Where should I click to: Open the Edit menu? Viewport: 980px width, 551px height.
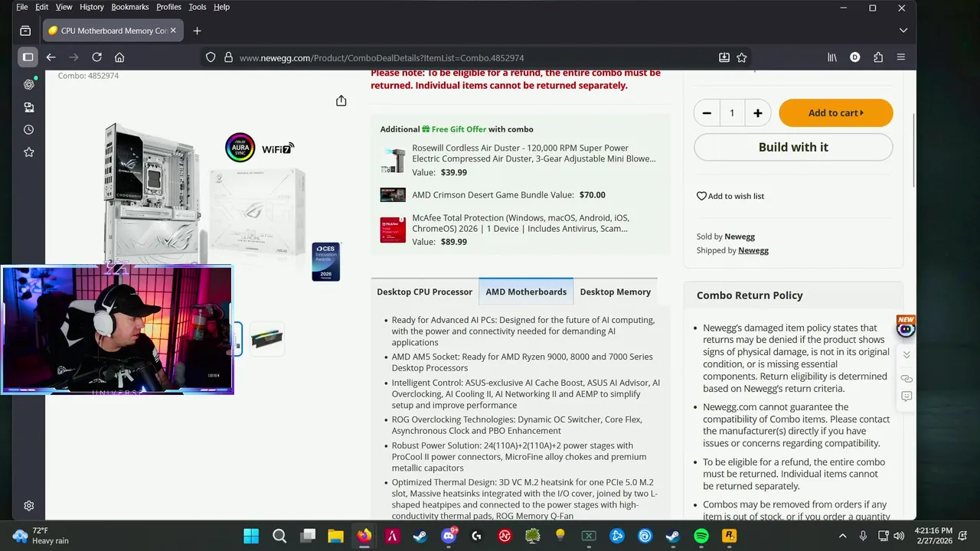(41, 7)
